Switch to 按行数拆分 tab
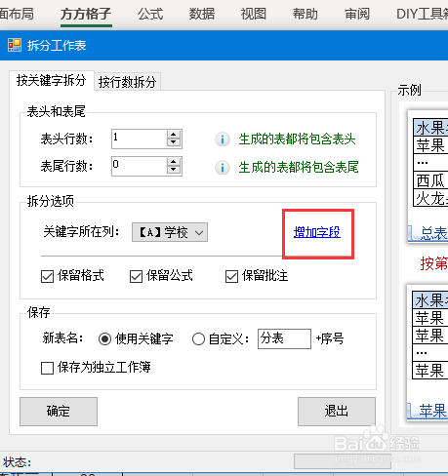448x476 pixels. pyautogui.click(x=127, y=82)
